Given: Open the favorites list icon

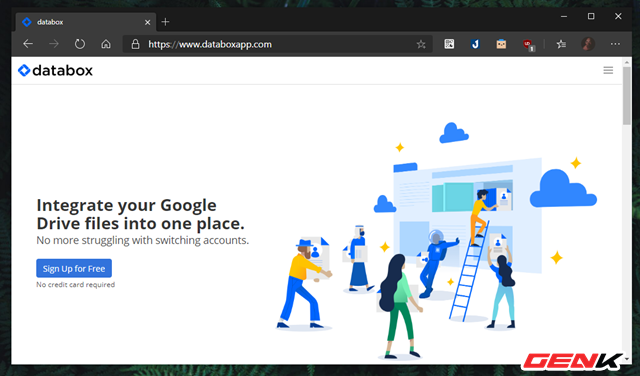Looking at the screenshot, I should point(561,44).
